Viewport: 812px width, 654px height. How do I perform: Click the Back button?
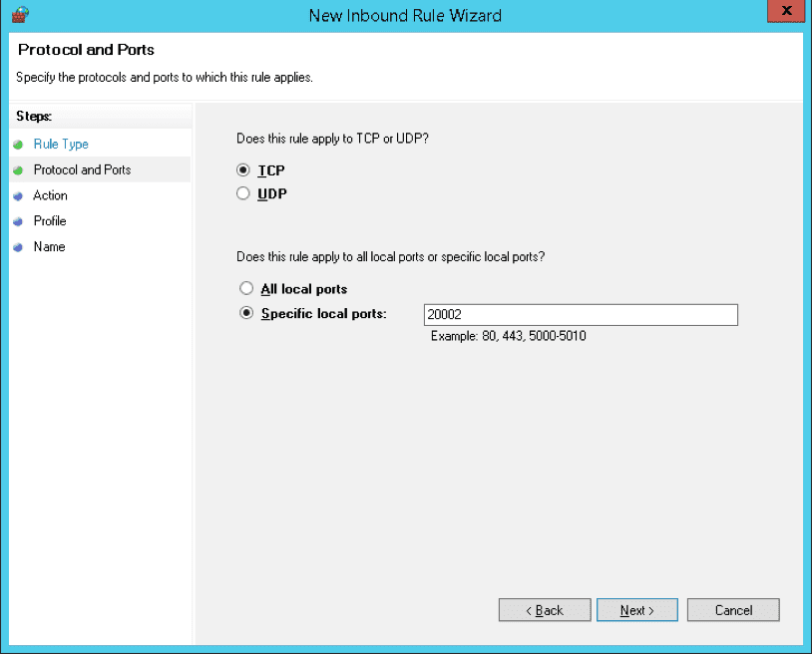[544, 609]
